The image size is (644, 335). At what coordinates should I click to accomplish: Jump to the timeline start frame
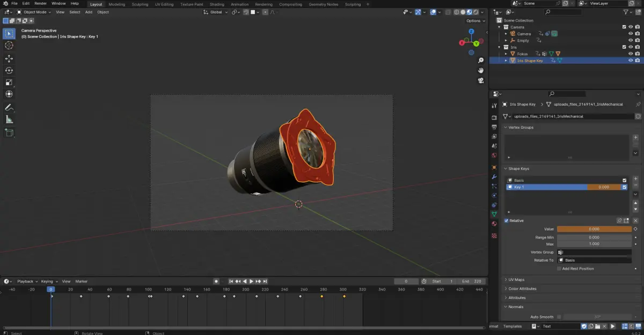click(231, 281)
